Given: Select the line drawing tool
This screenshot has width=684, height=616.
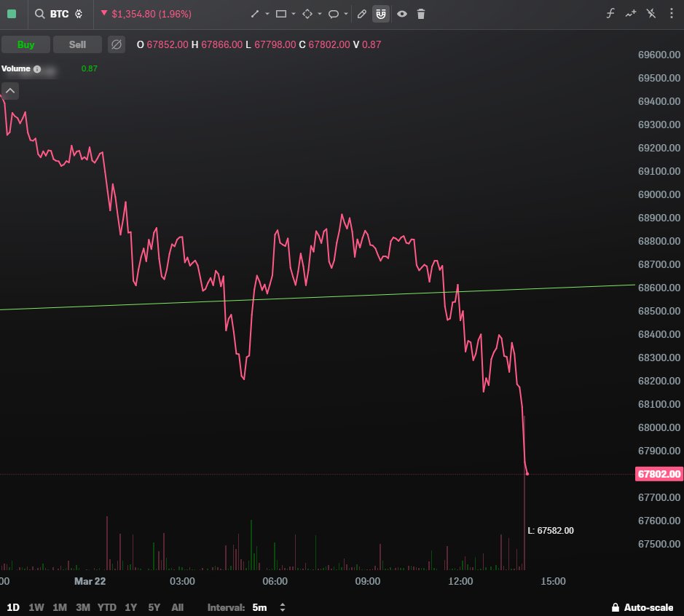Looking at the screenshot, I should click(x=255, y=14).
